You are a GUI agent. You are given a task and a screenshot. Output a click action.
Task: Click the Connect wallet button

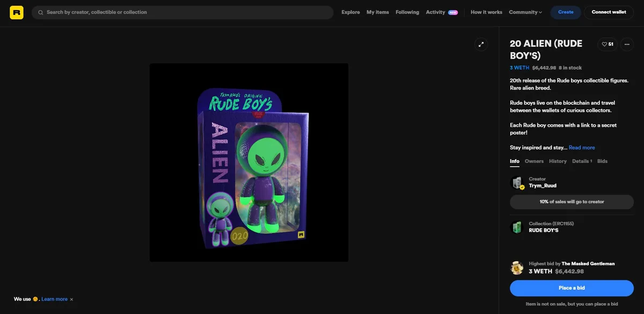coord(609,12)
